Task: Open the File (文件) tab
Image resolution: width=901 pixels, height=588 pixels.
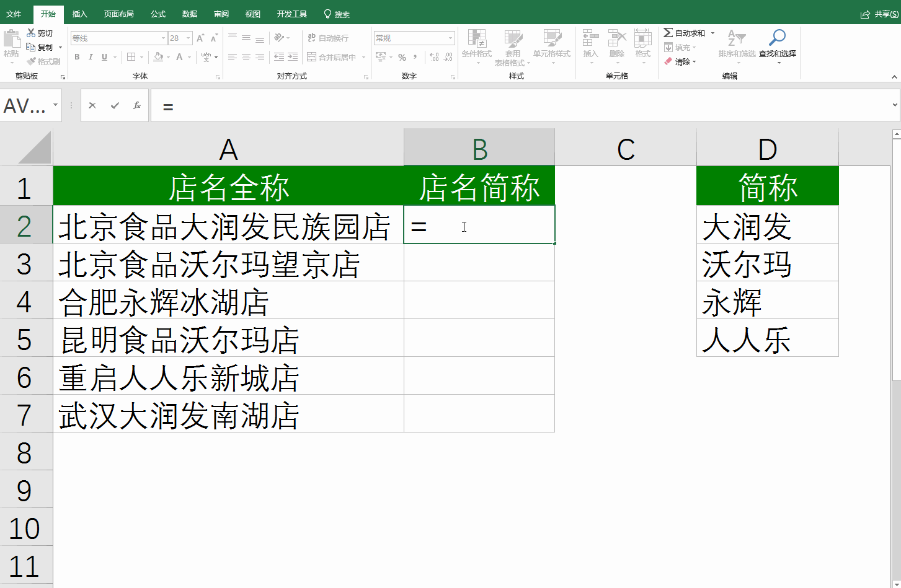Action: click(x=14, y=14)
